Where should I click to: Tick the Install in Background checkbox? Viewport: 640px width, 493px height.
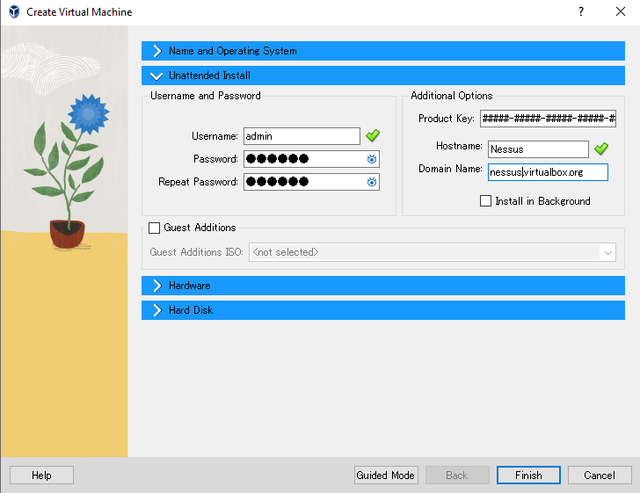486,201
